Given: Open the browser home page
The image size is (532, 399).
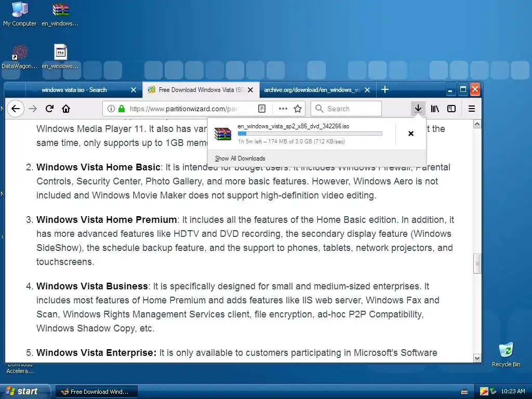Looking at the screenshot, I should (66, 109).
